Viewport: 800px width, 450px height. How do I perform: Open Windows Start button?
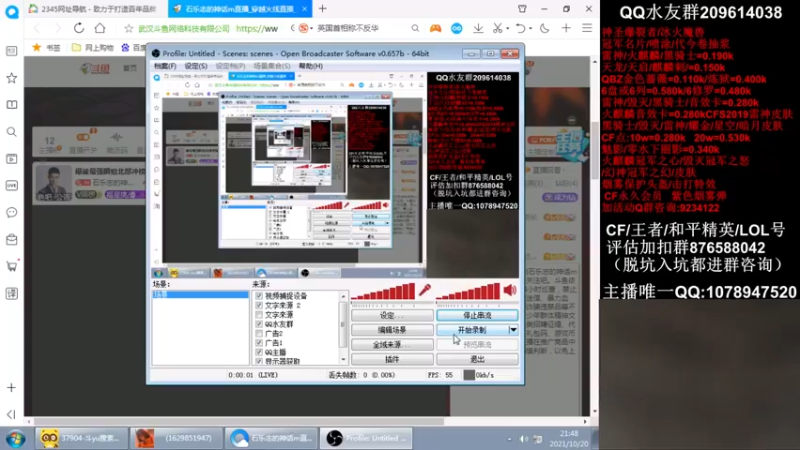(16, 438)
